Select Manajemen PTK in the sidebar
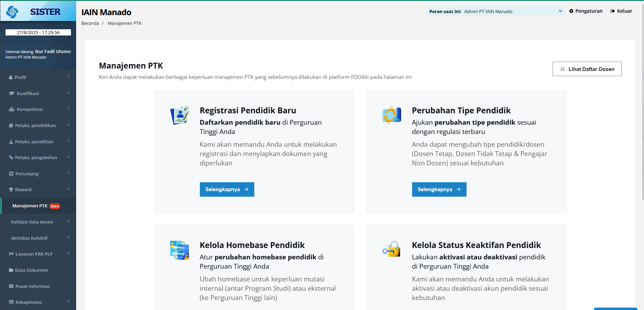The height and width of the screenshot is (310, 644). pos(30,206)
